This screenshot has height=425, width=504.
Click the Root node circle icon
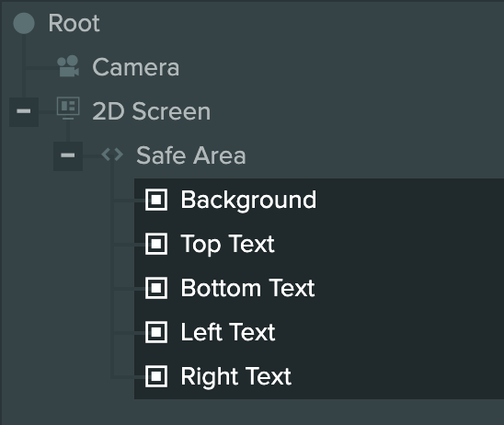pyautogui.click(x=24, y=23)
